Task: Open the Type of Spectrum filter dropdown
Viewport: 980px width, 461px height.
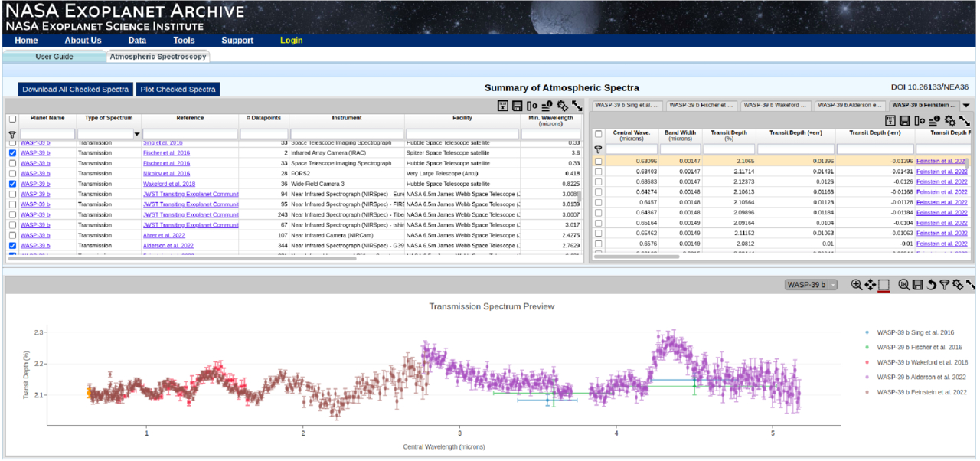Action: (x=136, y=133)
